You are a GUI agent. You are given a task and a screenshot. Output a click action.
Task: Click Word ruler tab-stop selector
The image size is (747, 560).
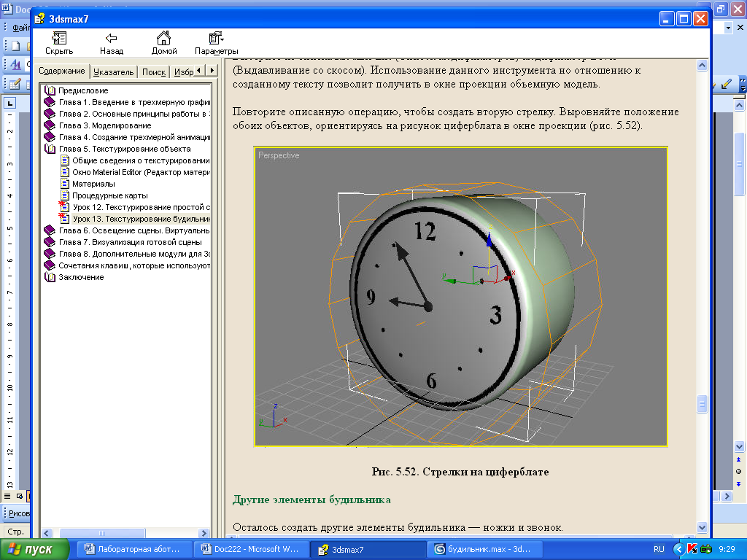coord(9,102)
